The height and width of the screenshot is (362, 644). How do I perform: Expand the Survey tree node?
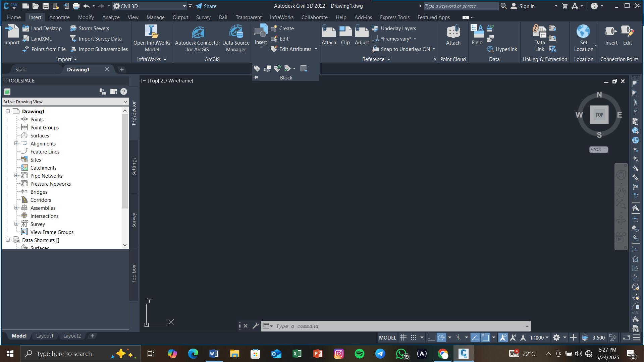point(16,224)
